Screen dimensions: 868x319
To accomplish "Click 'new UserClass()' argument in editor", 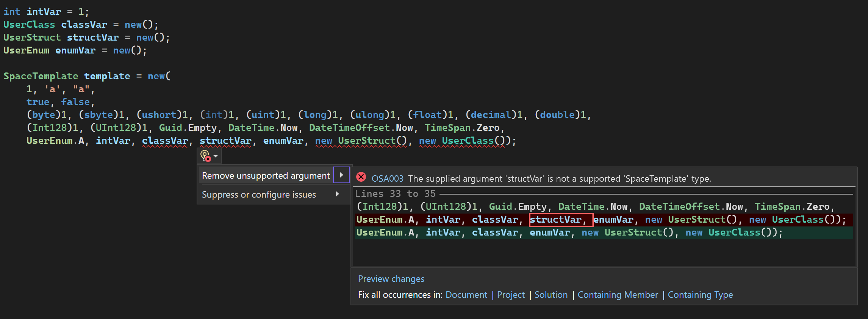I will (462, 141).
